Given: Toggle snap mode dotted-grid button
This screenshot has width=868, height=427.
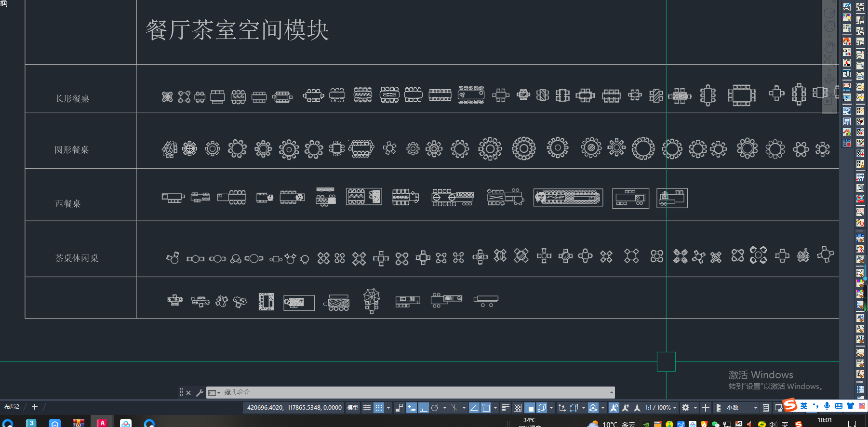Looking at the screenshot, I should point(379,408).
